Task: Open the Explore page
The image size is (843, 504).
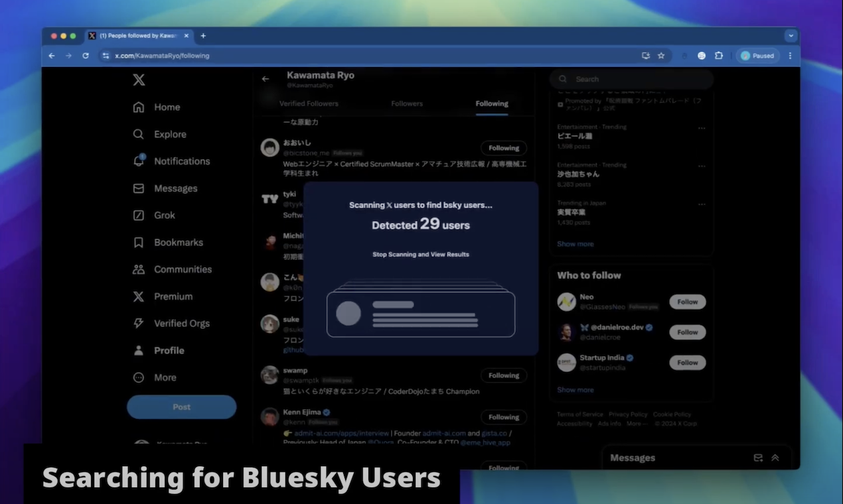Action: pos(159,134)
